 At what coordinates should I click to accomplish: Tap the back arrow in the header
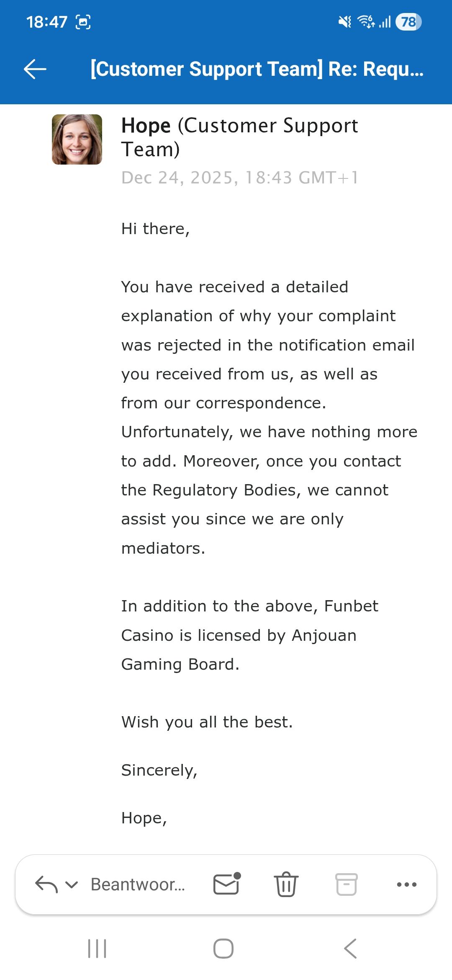35,69
